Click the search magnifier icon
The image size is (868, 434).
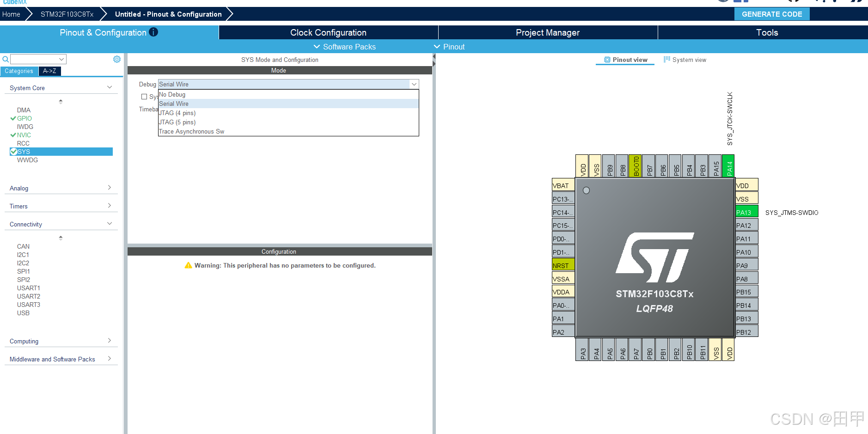(6, 59)
